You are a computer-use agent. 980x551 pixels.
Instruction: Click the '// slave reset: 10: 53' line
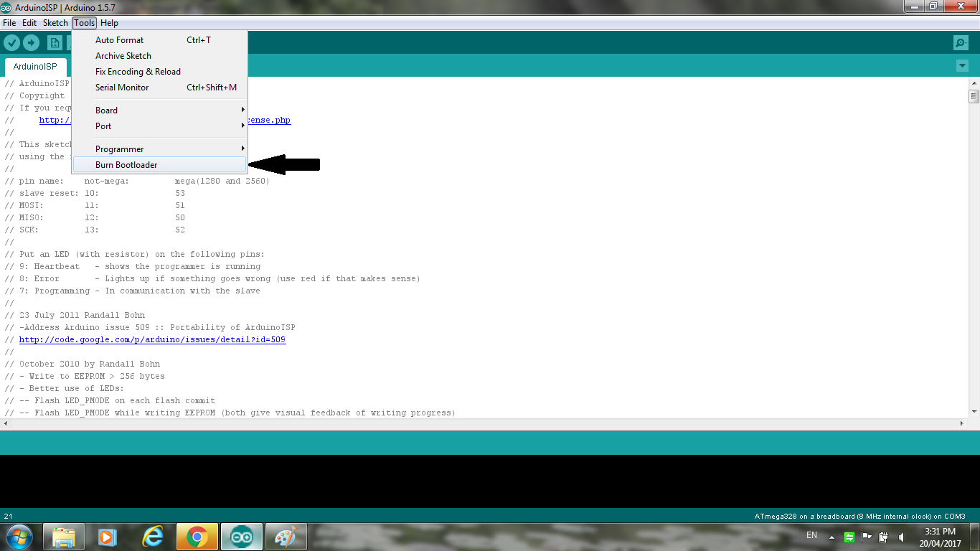coord(95,193)
